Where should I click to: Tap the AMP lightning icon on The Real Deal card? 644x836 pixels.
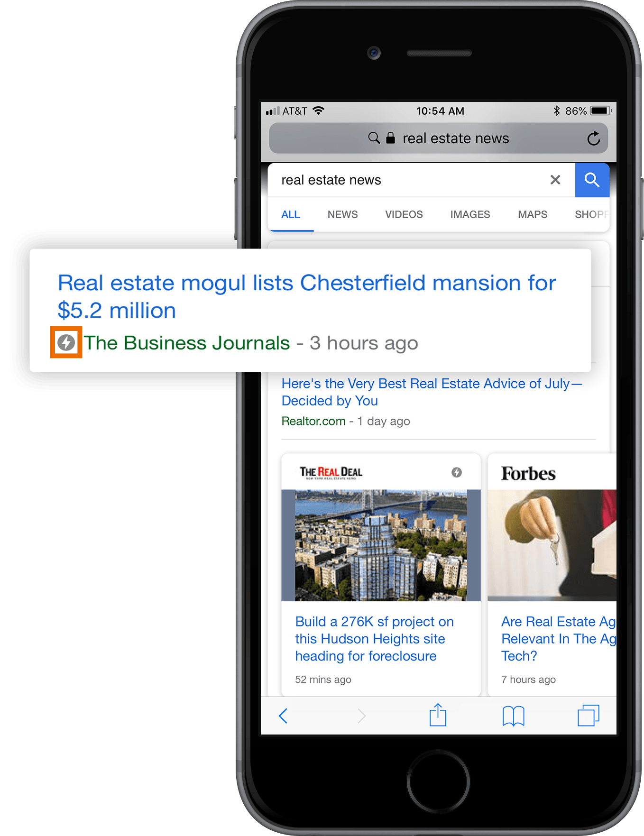(457, 472)
